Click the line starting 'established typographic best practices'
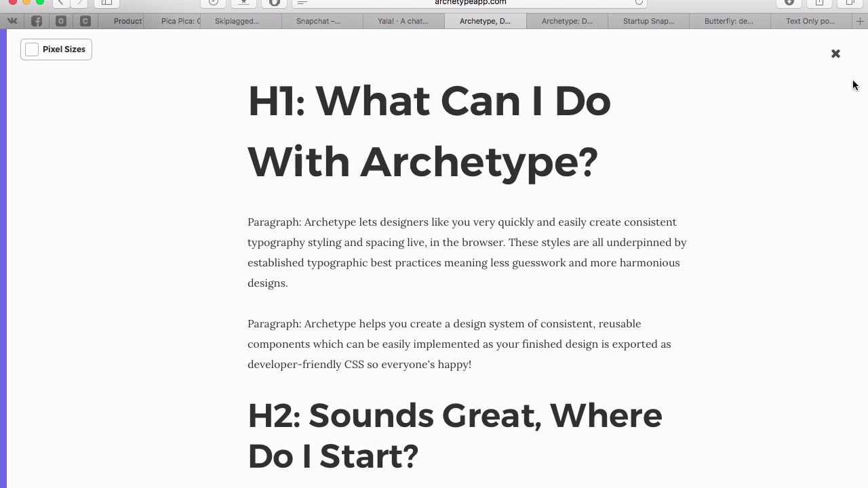Screen dimensions: 868x488 [463, 263]
